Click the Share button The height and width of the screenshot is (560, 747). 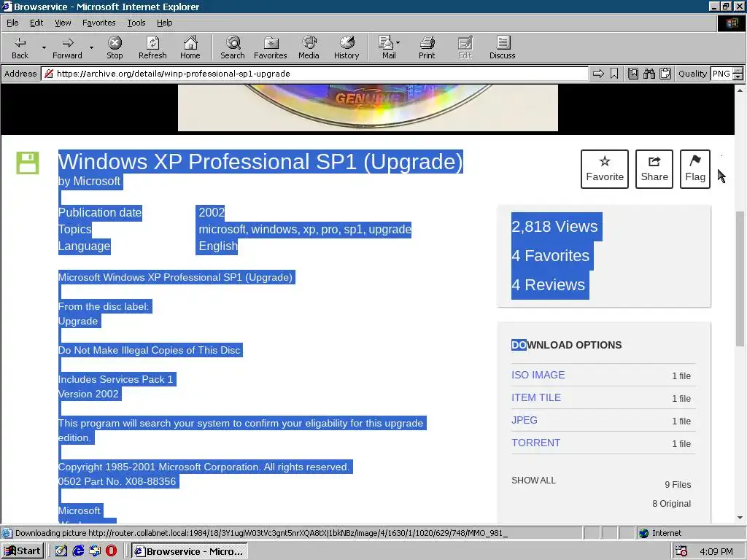point(654,169)
